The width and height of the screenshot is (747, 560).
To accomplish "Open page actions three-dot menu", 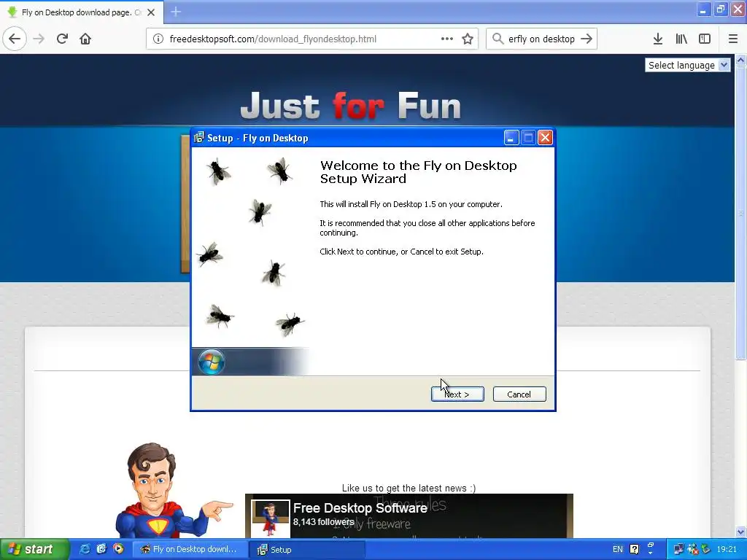I will click(447, 39).
